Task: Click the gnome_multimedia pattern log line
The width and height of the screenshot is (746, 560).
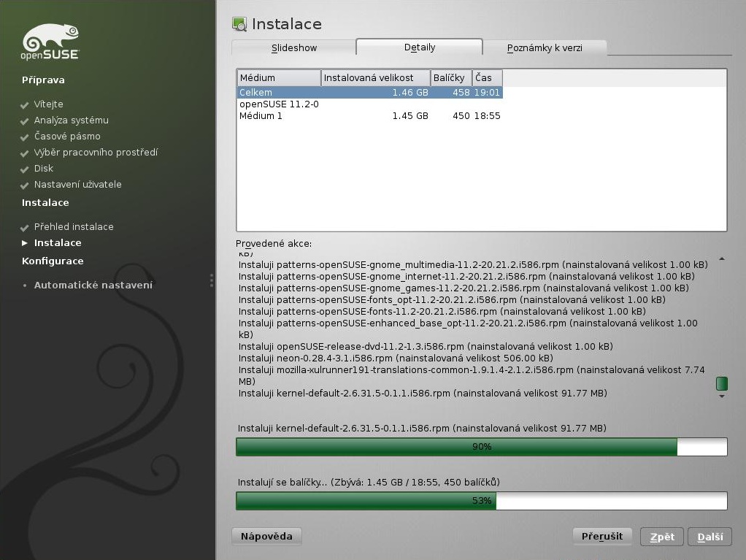Action: tap(473, 264)
